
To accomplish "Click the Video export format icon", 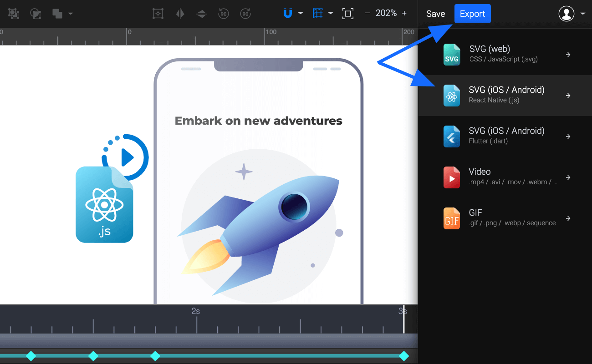I will (x=452, y=177).
